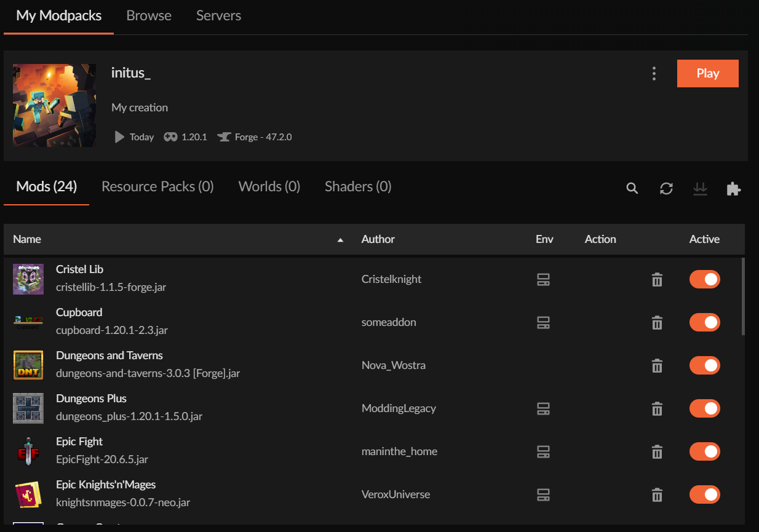This screenshot has height=532, width=759.
Task: Click author name Cristelknight
Action: 391,279
